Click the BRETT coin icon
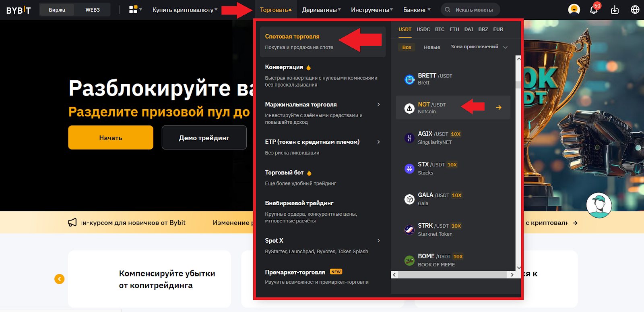This screenshot has width=644, height=312. coord(409,79)
